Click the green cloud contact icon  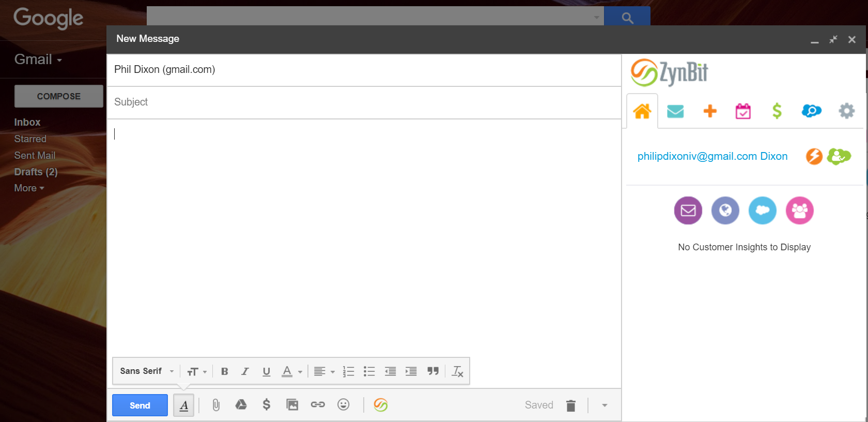point(839,156)
